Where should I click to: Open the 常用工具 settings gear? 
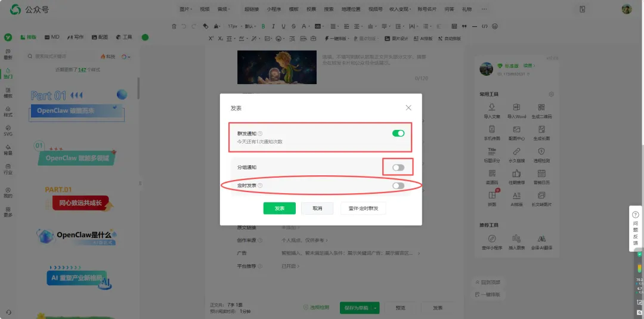pyautogui.click(x=551, y=94)
